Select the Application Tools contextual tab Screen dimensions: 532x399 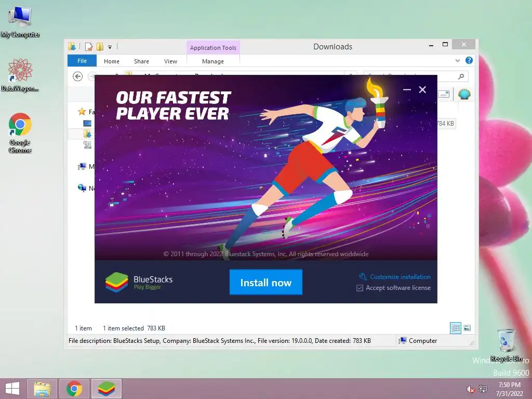[213, 48]
